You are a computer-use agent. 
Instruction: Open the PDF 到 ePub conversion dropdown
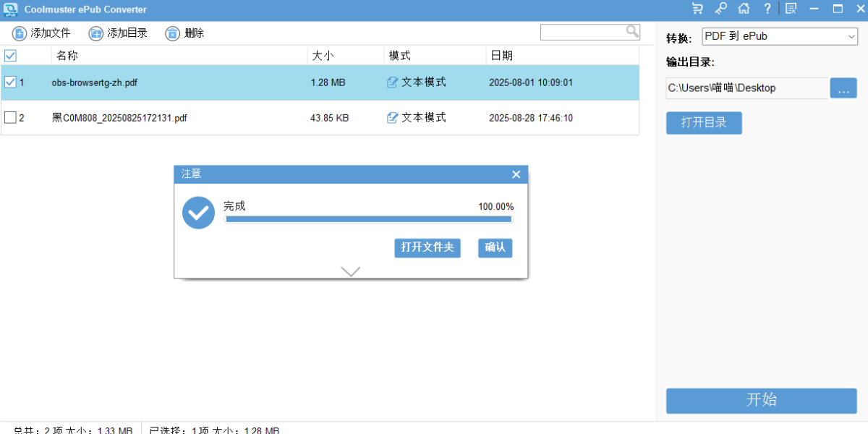[x=780, y=36]
